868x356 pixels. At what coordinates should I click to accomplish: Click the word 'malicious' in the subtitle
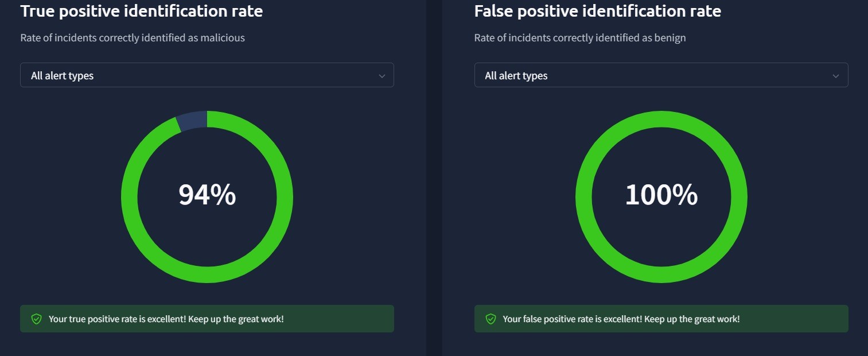(222, 38)
